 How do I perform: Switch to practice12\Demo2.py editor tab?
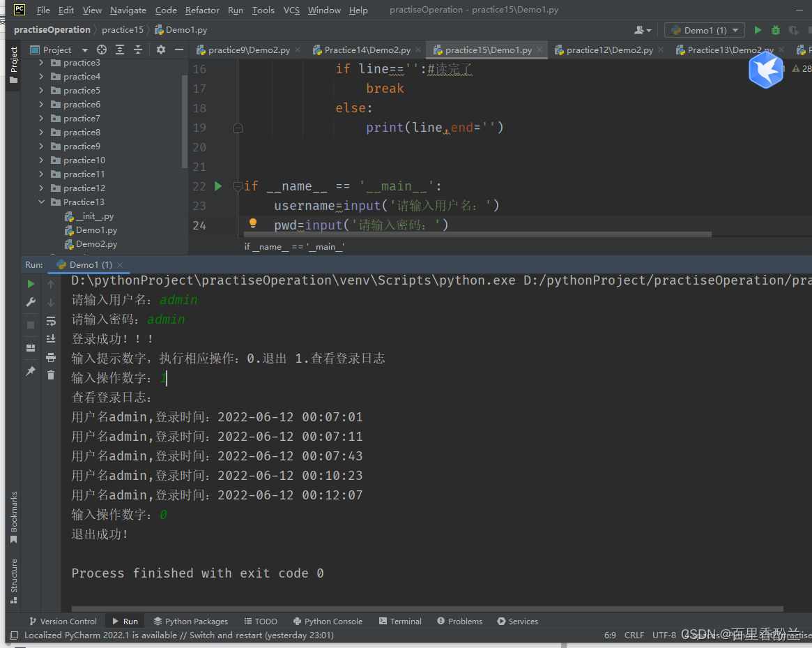point(609,50)
